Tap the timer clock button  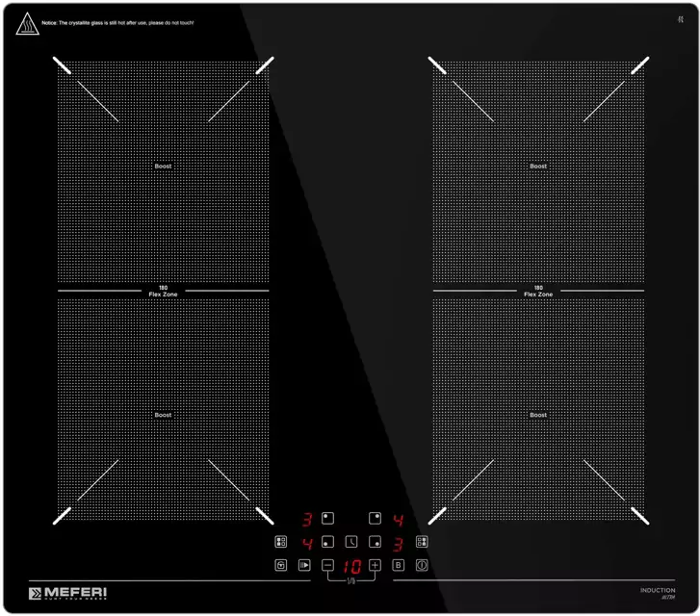click(x=351, y=542)
